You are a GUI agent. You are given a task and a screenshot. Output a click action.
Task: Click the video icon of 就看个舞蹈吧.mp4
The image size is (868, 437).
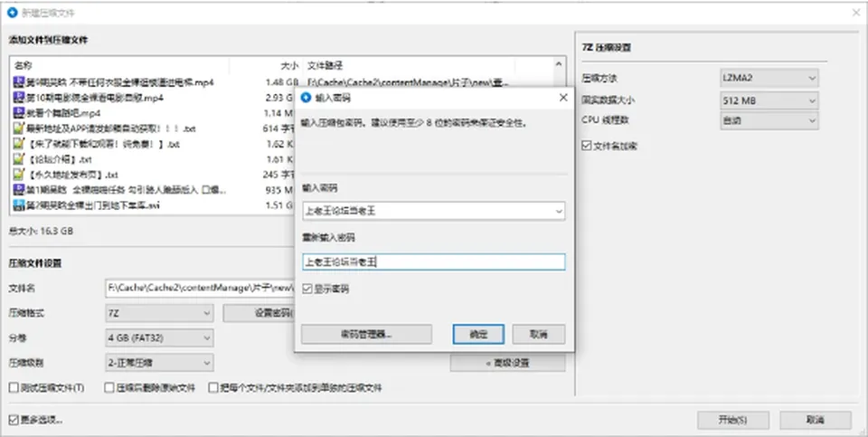pyautogui.click(x=19, y=113)
